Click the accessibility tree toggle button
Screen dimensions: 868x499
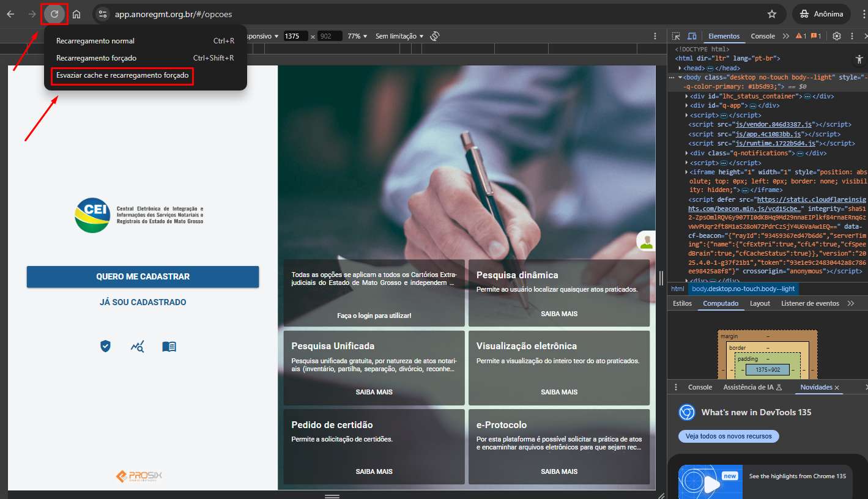[858, 59]
